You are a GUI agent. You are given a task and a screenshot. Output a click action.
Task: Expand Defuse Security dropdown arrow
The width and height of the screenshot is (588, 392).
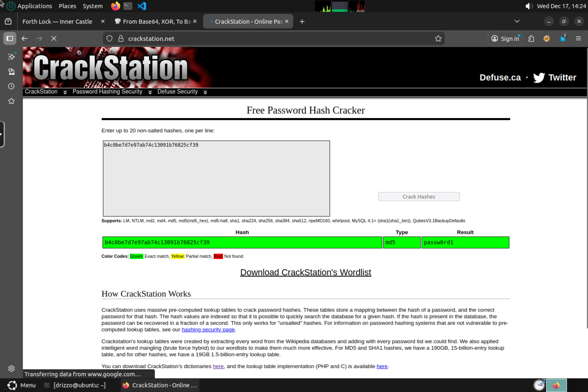tap(205, 92)
